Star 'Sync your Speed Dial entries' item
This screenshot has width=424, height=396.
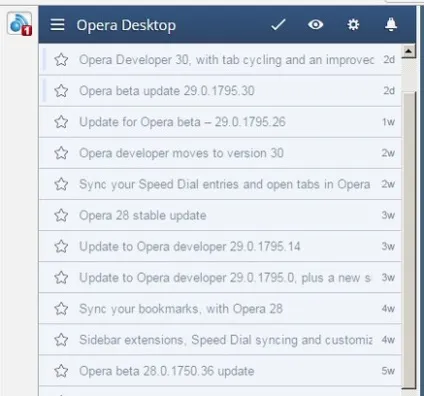(x=61, y=184)
